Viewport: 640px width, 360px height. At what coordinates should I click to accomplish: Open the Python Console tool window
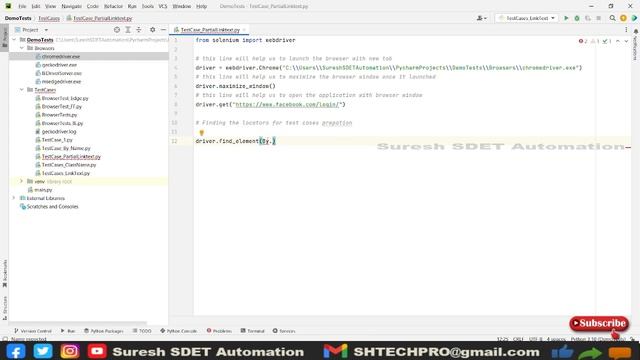click(x=178, y=331)
